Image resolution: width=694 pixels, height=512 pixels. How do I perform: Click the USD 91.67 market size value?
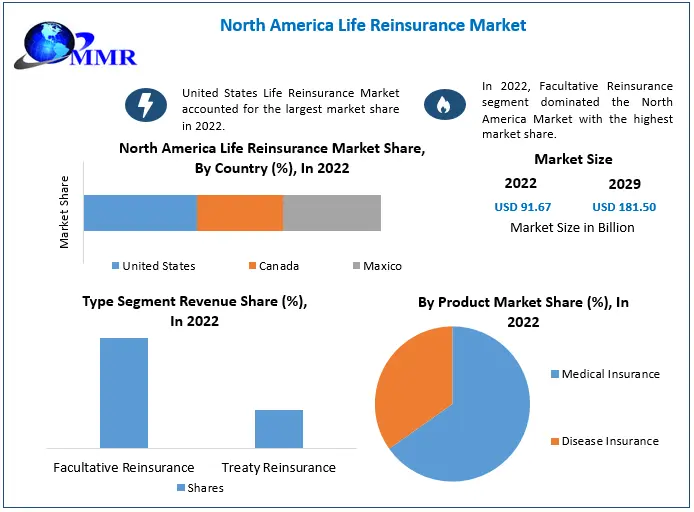(522, 207)
